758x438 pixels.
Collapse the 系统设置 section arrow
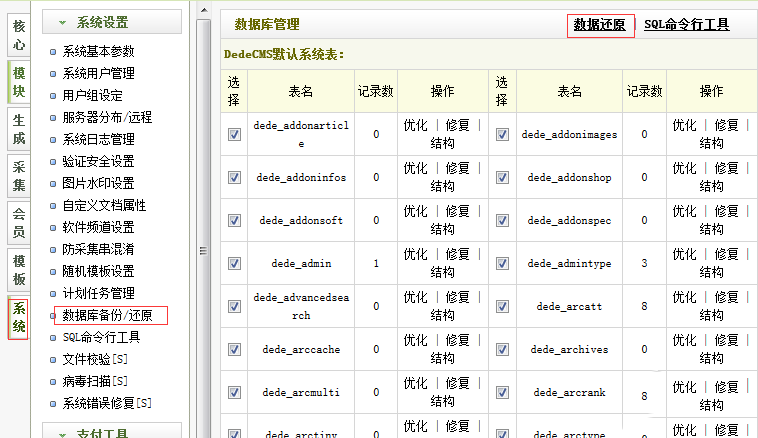[x=63, y=22]
